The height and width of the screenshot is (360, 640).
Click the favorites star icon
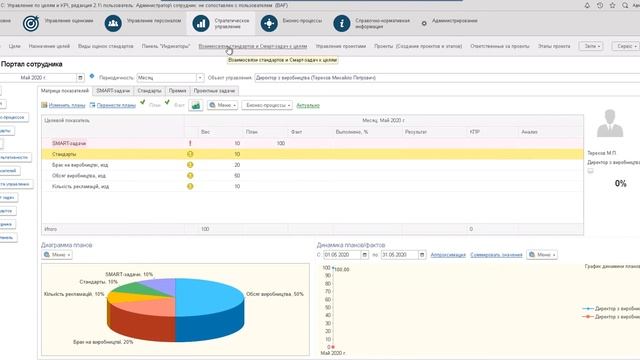click(612, 5)
